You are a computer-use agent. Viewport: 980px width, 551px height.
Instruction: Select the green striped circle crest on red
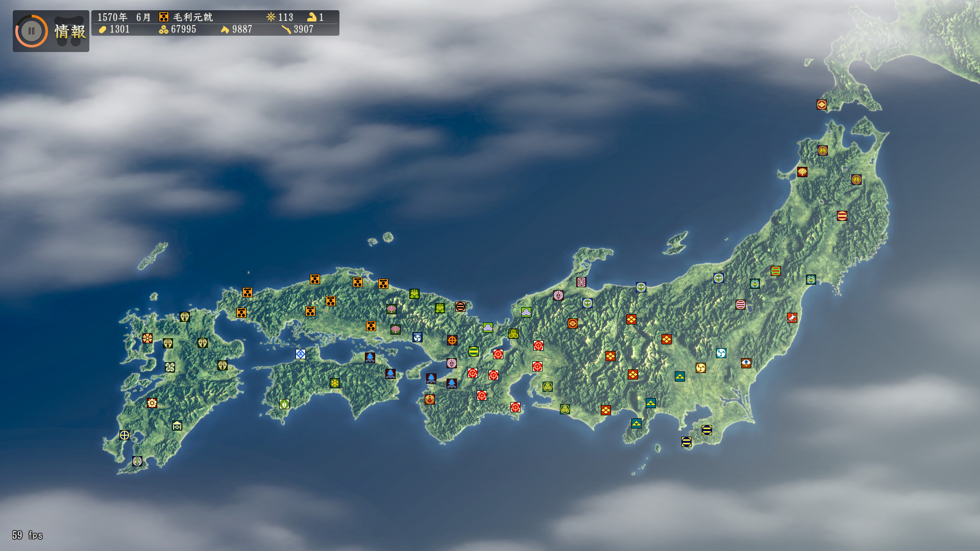[776, 271]
